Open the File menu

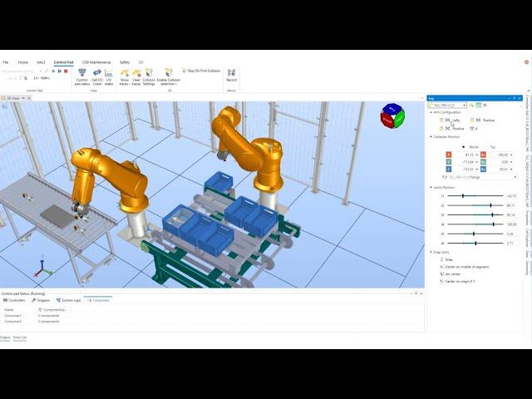[x=6, y=62]
